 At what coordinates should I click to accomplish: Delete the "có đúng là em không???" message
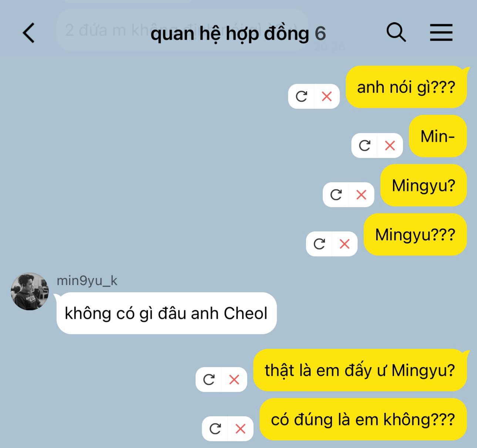click(241, 428)
